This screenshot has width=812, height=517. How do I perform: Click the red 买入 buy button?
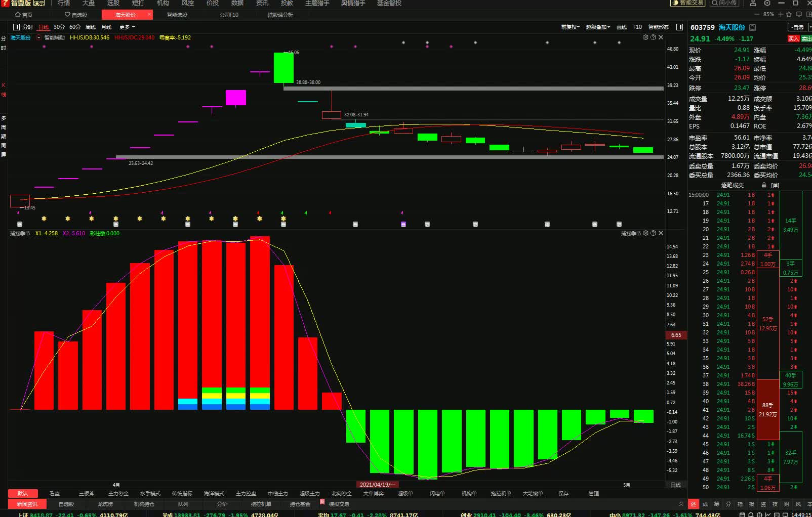(793, 39)
